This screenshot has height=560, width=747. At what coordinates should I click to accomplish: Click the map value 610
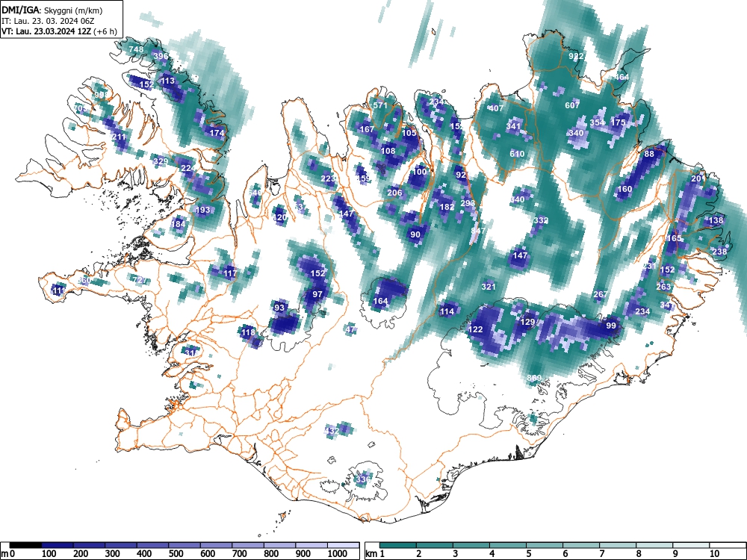click(x=517, y=154)
